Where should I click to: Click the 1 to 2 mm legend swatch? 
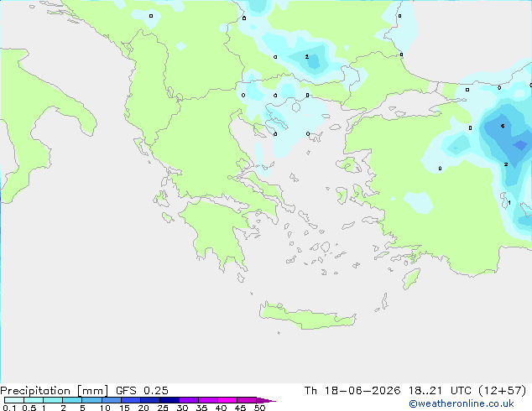[x=53, y=400]
